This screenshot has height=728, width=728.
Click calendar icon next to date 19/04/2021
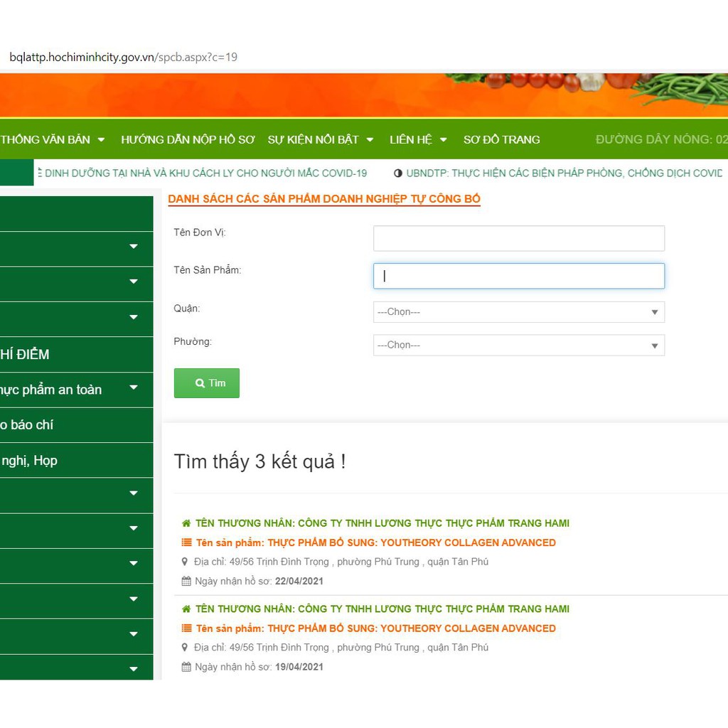point(186,667)
